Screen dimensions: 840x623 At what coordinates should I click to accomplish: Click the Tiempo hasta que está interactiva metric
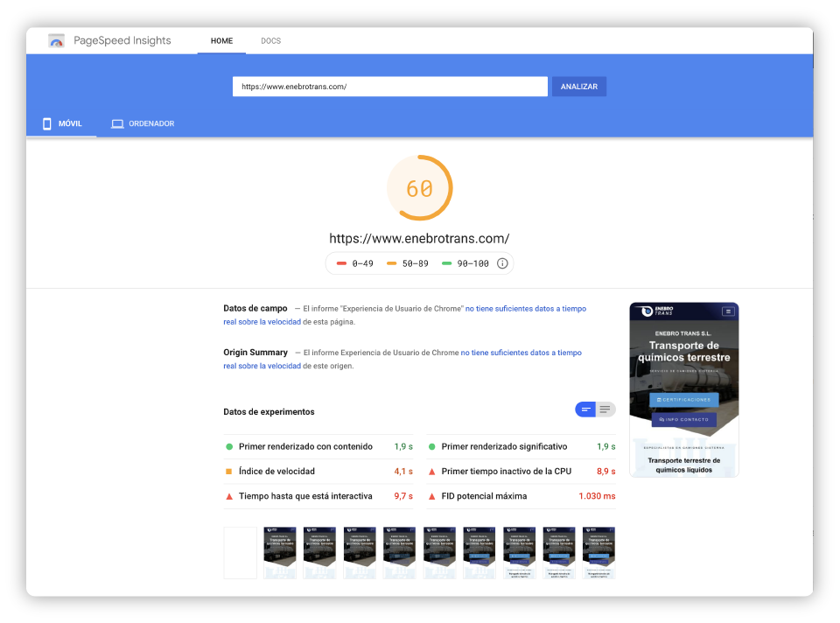[318, 496]
